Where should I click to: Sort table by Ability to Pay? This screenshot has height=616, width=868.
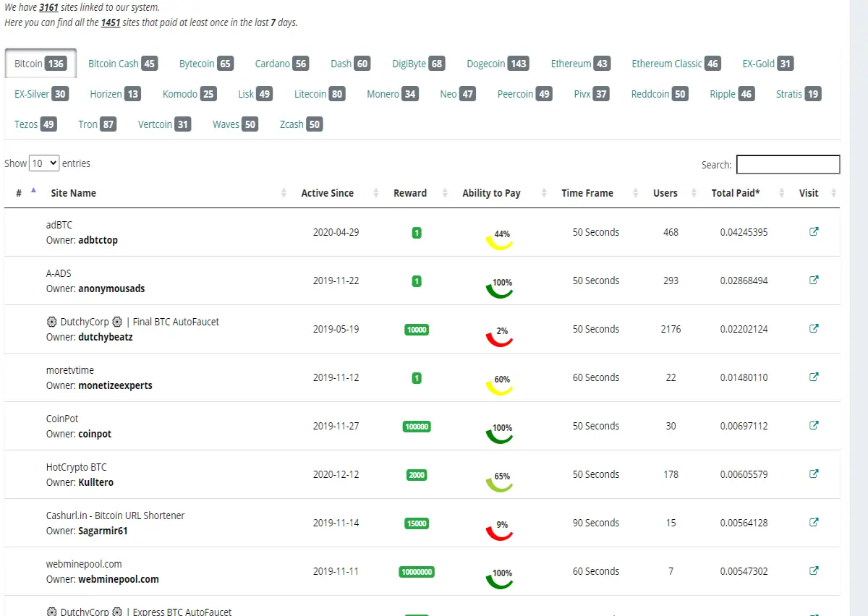(501, 193)
